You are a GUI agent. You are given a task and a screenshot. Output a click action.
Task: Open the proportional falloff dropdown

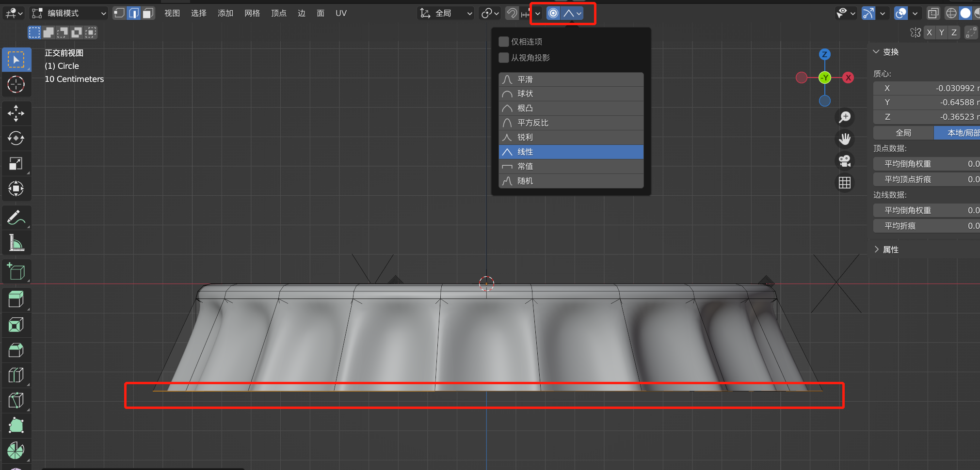573,13
